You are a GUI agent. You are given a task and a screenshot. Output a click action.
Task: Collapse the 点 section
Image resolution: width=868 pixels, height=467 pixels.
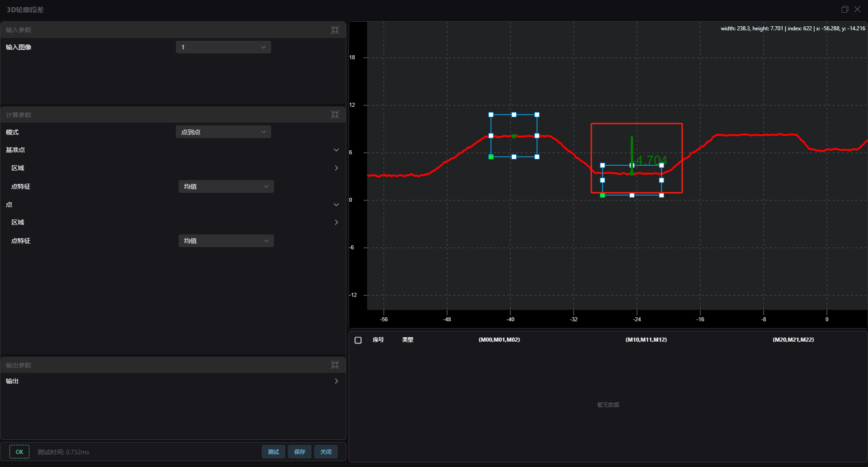(x=336, y=205)
